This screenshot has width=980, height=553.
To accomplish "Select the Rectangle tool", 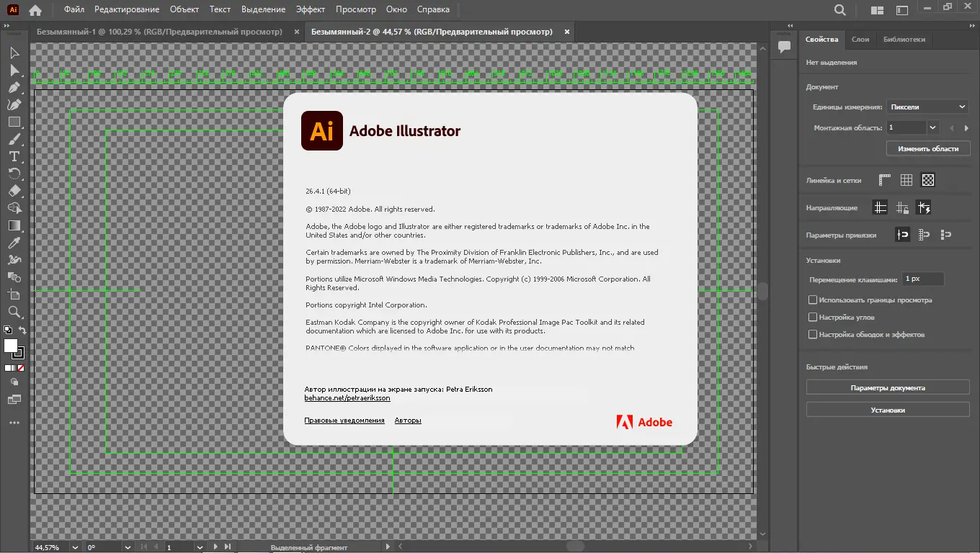I will [14, 122].
